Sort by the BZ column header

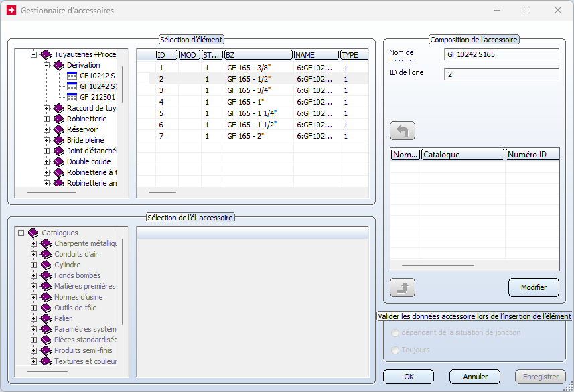[258, 55]
